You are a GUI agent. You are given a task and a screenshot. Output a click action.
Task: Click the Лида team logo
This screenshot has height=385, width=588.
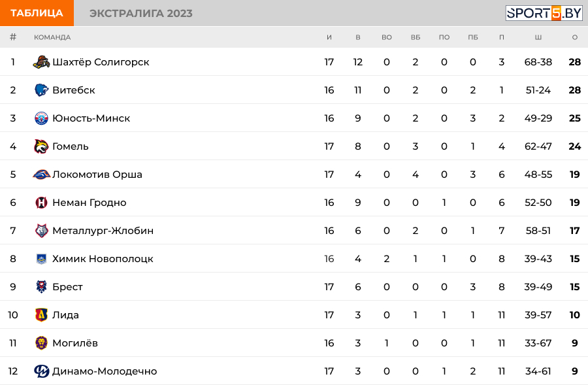point(41,315)
